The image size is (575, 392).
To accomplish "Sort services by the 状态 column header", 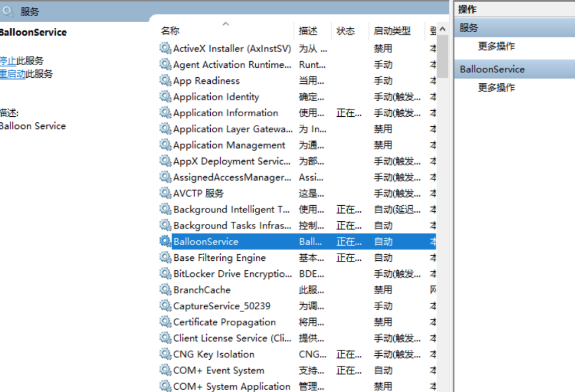I will point(345,31).
